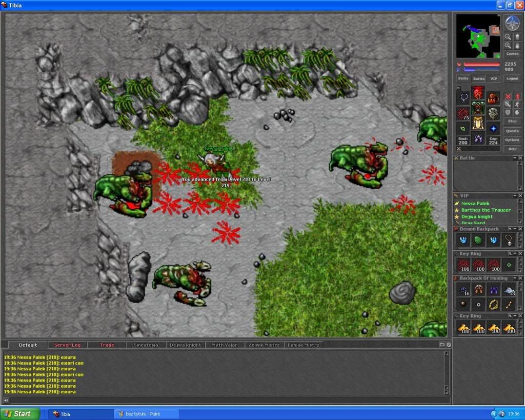This screenshot has width=525, height=420.
Task: Toggle the Skills window button
Action: click(x=463, y=78)
